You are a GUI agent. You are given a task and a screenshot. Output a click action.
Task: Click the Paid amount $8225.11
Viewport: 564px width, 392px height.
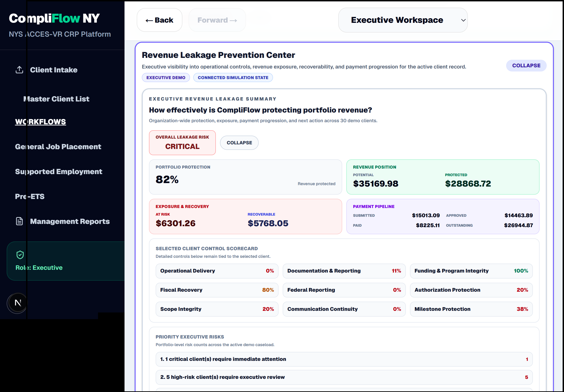(428, 225)
